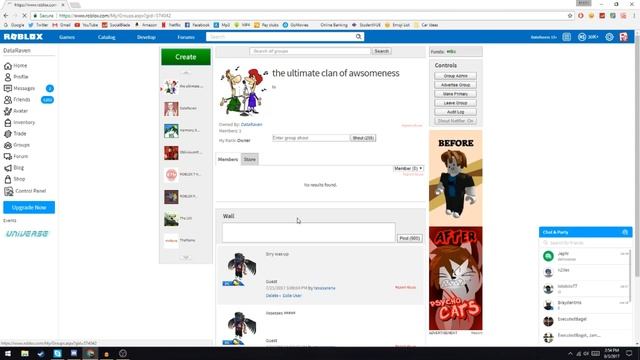The height and width of the screenshot is (360, 640).
Task: Open the Catalog menu item
Action: [x=107, y=37]
